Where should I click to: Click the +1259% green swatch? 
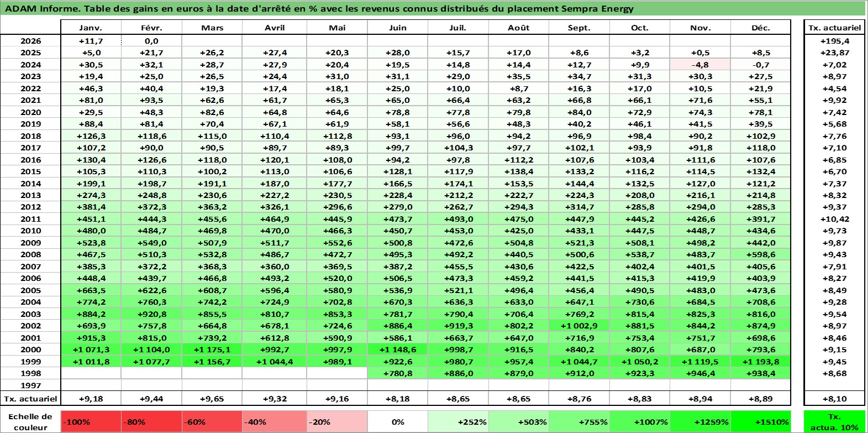click(x=700, y=421)
